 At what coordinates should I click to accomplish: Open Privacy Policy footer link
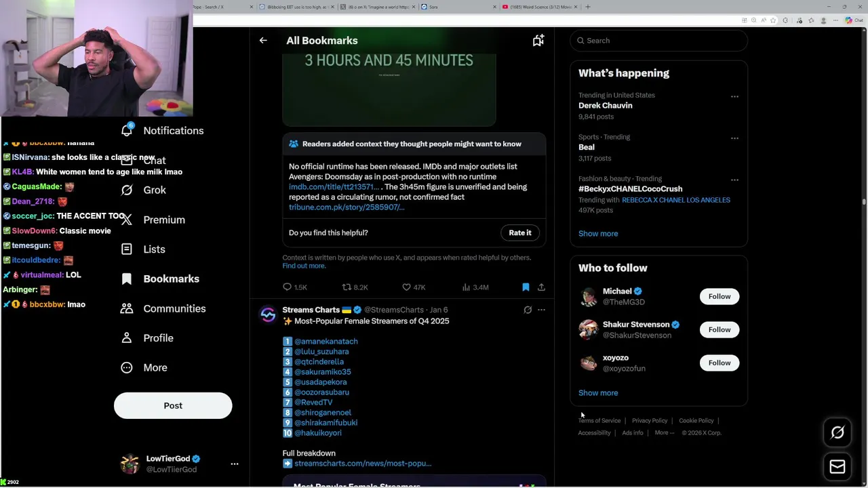(x=650, y=421)
